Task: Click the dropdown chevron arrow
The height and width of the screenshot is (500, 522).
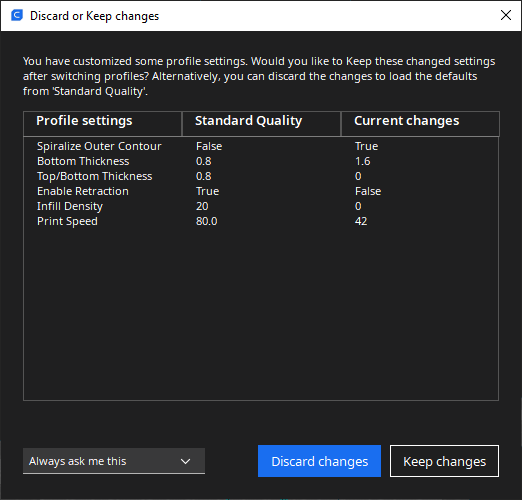Action: 185,461
